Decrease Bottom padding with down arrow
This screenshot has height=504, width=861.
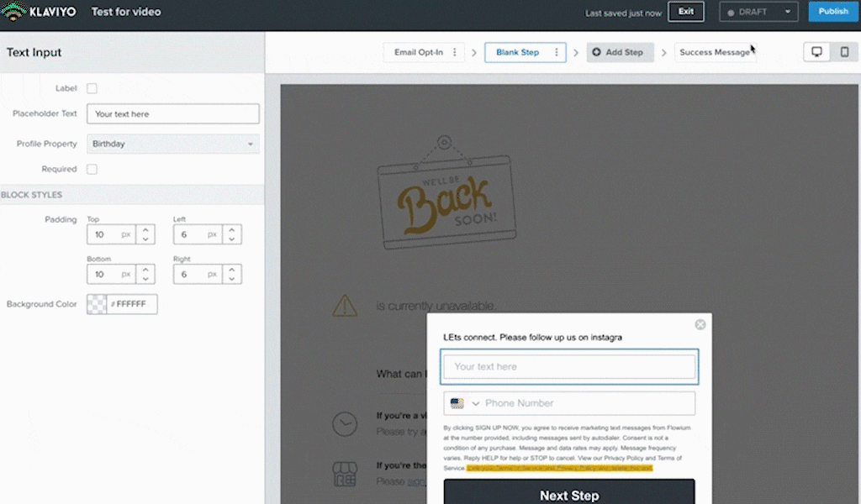pyautogui.click(x=145, y=279)
